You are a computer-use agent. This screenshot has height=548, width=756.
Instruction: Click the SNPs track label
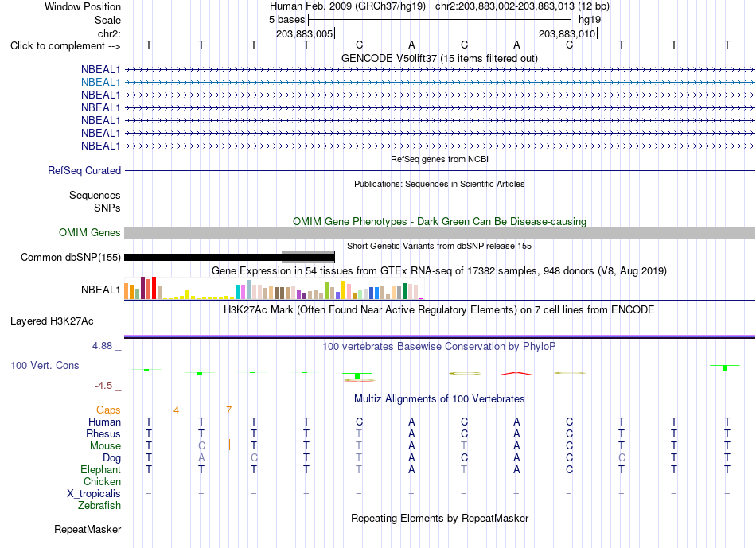[x=107, y=208]
